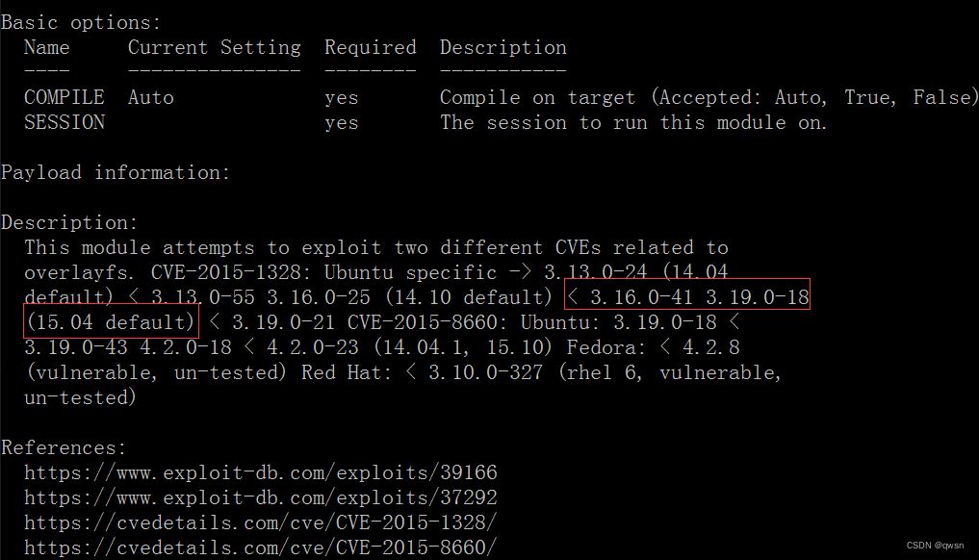The image size is (979, 560).
Task: Click the "Current Setting" column header
Action: (214, 47)
